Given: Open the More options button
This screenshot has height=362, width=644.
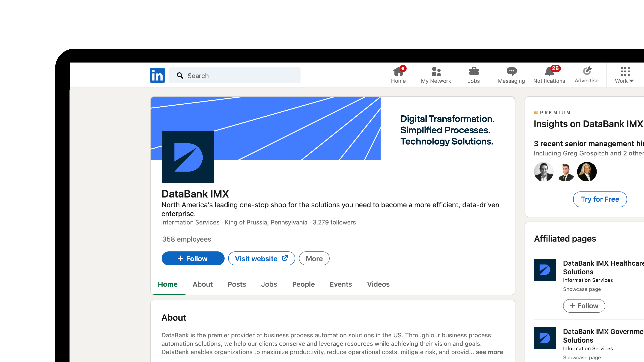Looking at the screenshot, I should pyautogui.click(x=314, y=258).
